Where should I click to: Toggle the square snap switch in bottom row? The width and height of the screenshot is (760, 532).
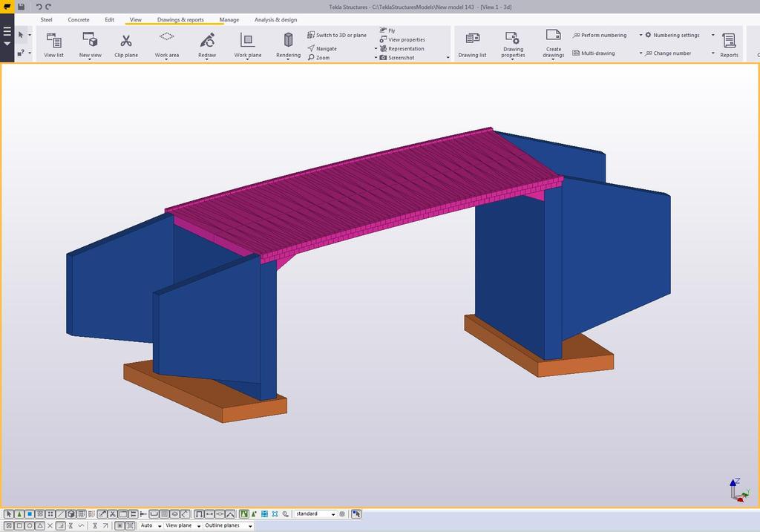tap(19, 526)
